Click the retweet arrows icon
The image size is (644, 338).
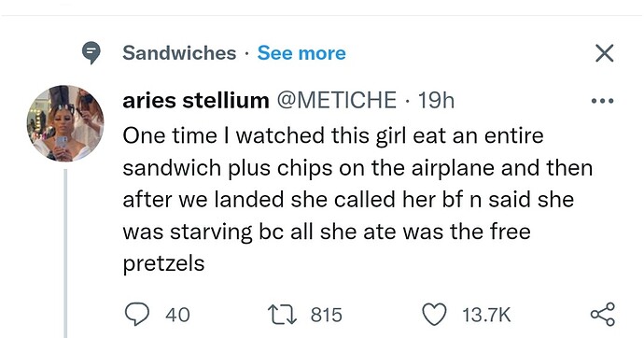tap(282, 315)
